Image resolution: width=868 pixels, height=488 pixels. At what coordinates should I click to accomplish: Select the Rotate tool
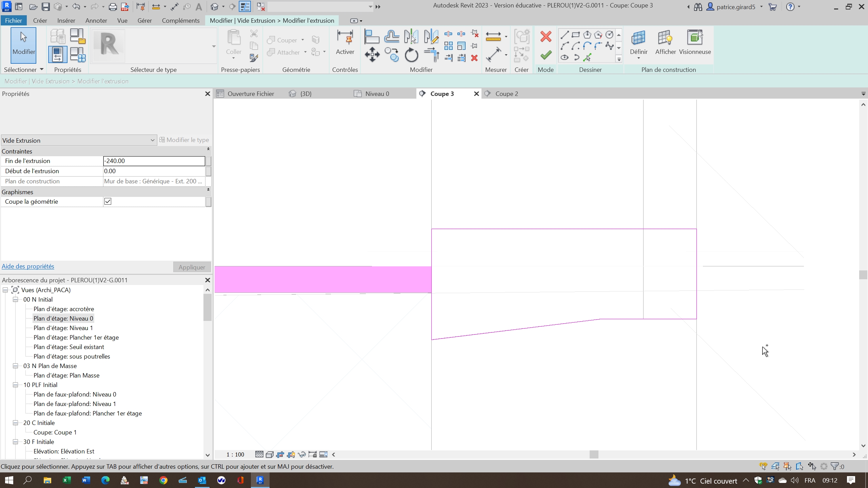[411, 55]
